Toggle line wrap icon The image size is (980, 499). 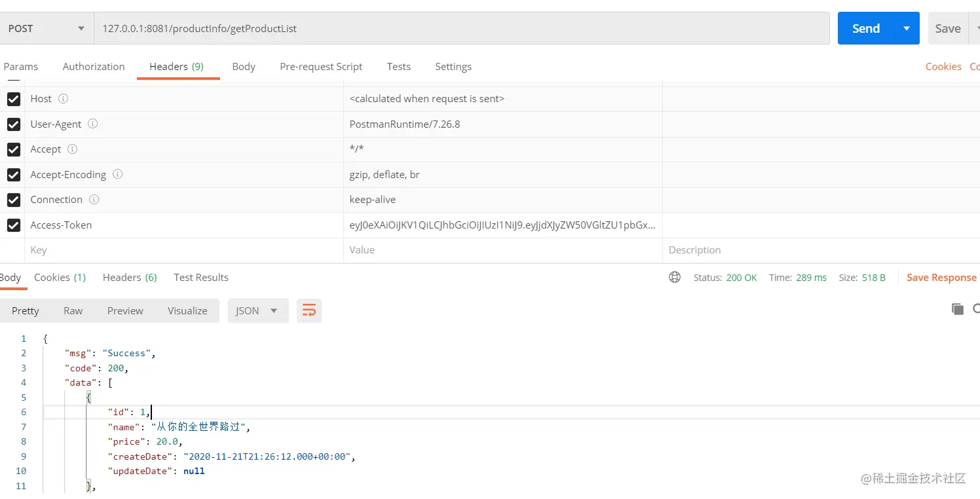point(309,310)
